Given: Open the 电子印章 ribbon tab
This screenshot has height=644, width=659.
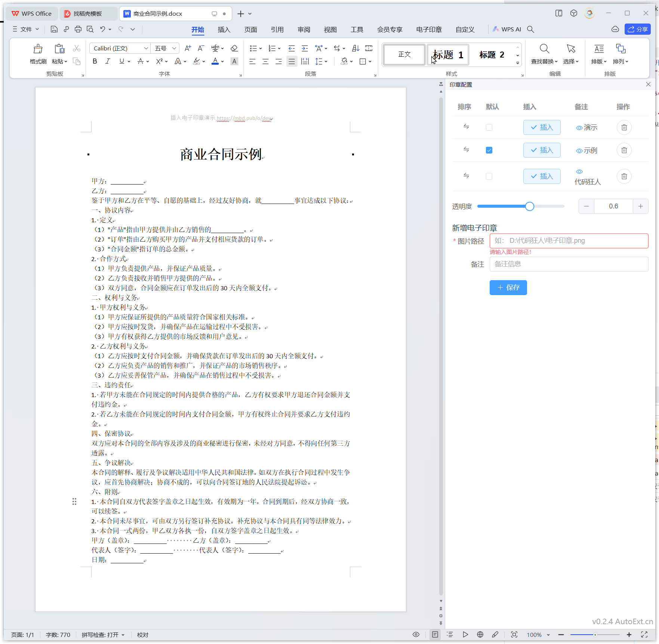Looking at the screenshot, I should coord(429,30).
